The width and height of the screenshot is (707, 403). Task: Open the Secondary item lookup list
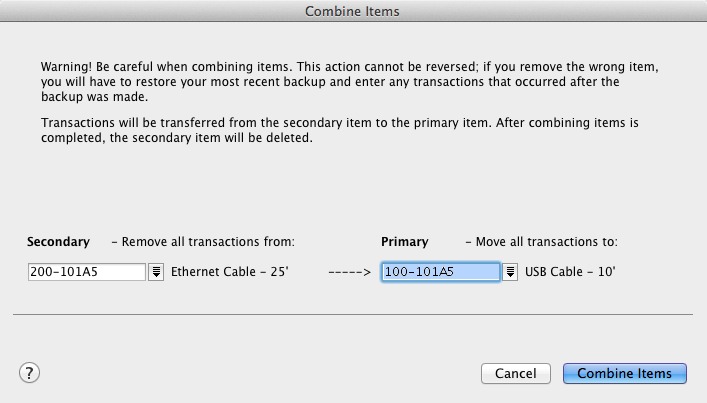pyautogui.click(x=156, y=272)
